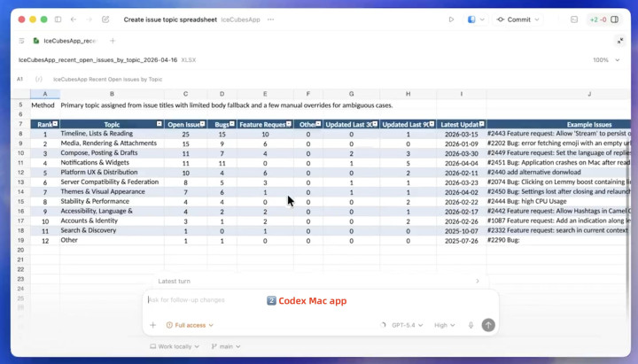This screenshot has width=638, height=364.
Task: Toggle the sidebar panel icon
Action: pos(58,19)
